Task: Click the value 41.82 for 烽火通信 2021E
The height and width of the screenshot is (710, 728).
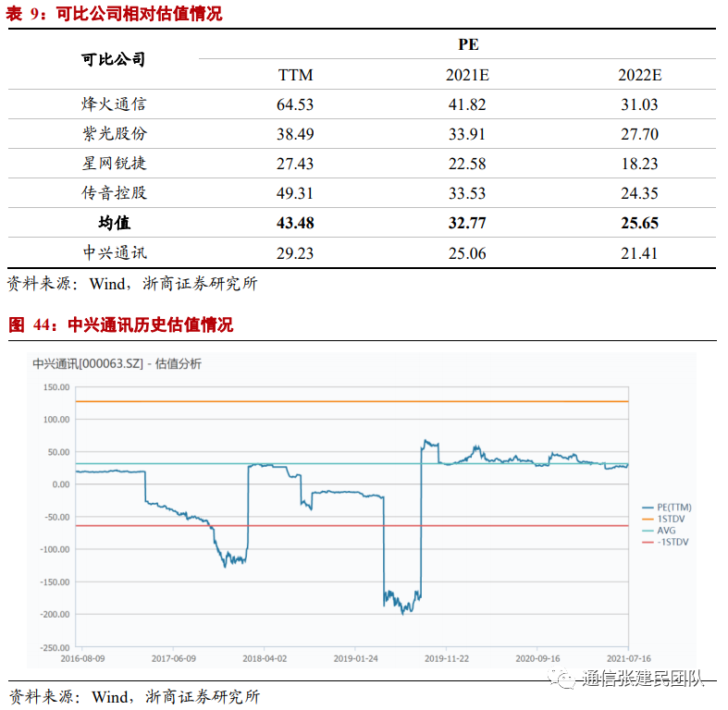Action: (x=467, y=104)
